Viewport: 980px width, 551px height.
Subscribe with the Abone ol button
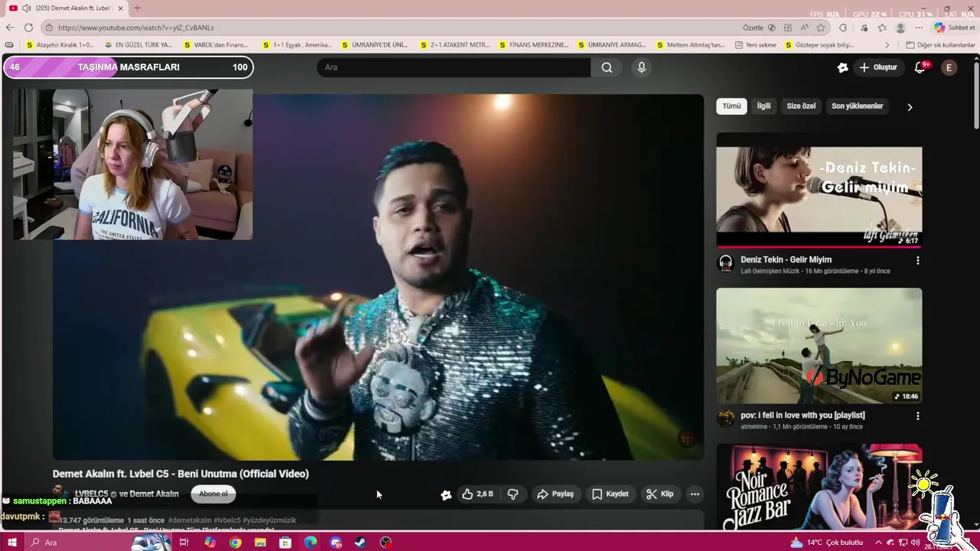click(213, 494)
